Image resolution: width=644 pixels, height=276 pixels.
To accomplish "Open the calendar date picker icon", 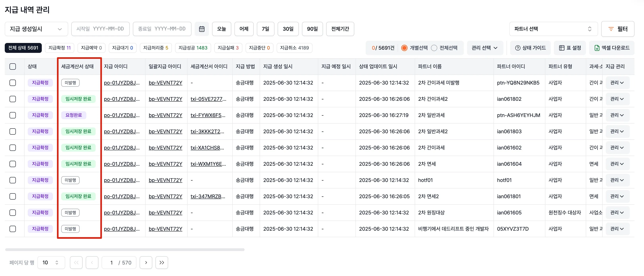I will (x=202, y=29).
